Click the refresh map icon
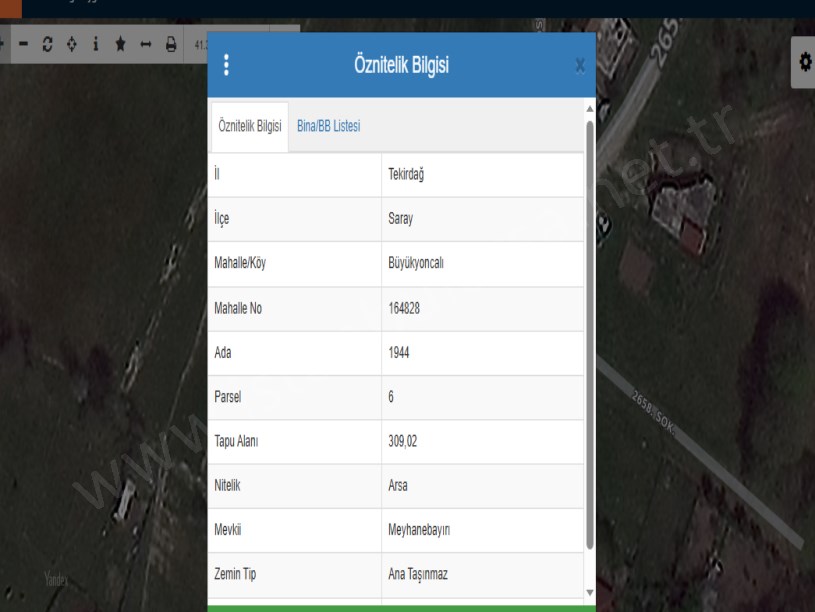This screenshot has width=815, height=612. (47, 44)
